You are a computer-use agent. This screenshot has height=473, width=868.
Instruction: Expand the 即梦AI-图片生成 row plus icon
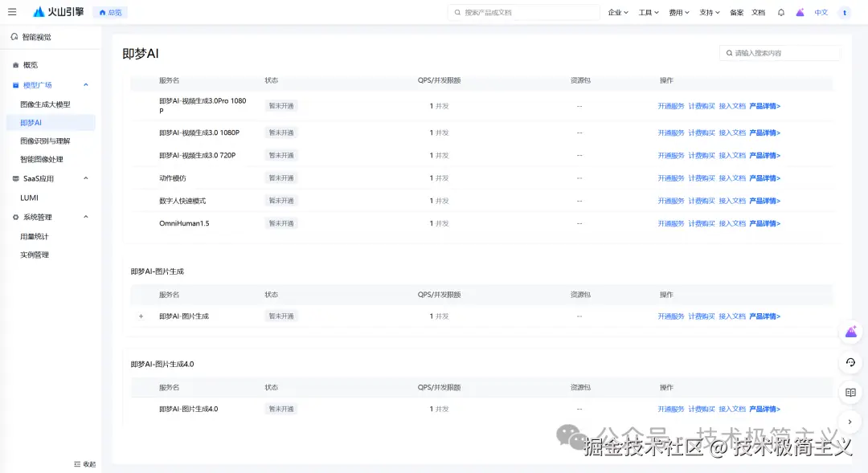(x=141, y=316)
